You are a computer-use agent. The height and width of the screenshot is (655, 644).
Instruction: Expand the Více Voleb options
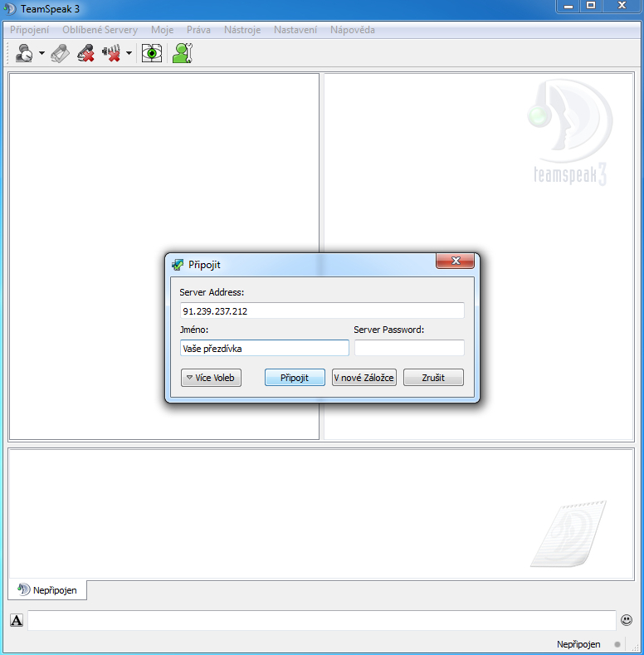211,378
